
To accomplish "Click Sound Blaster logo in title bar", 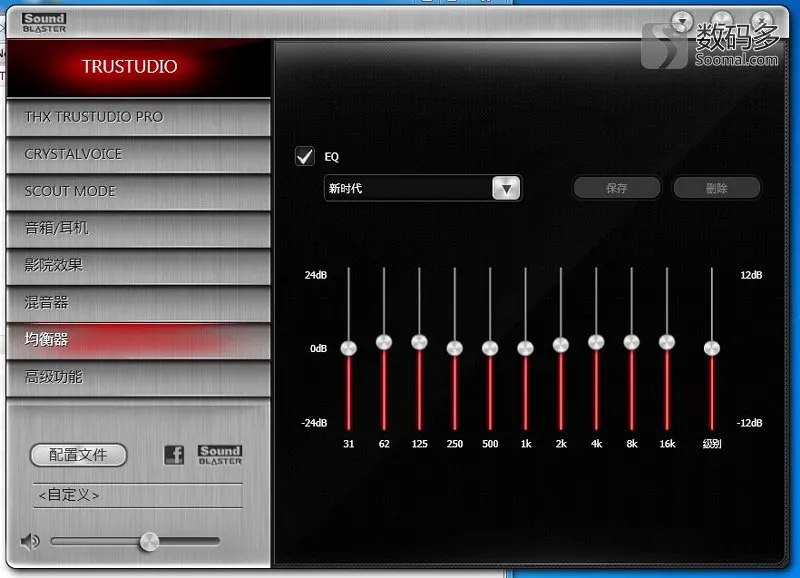I will 44,22.
